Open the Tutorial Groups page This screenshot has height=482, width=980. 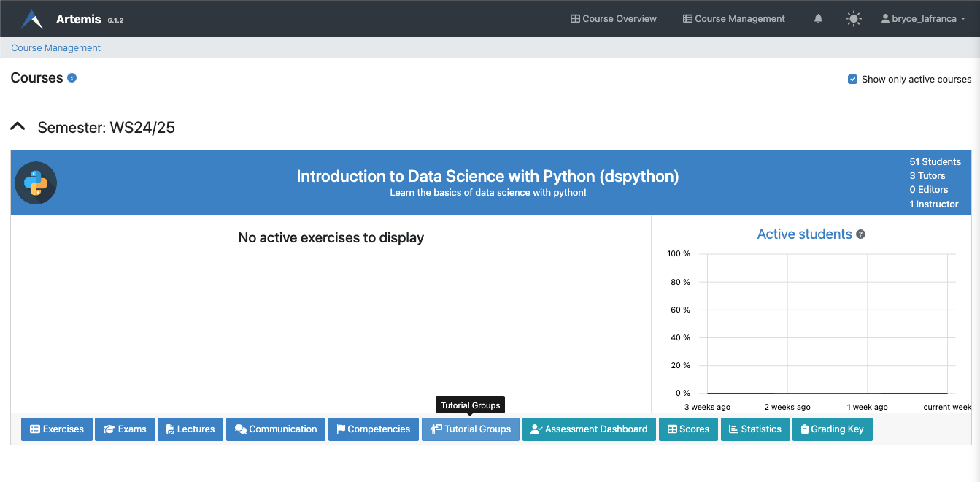471,429
